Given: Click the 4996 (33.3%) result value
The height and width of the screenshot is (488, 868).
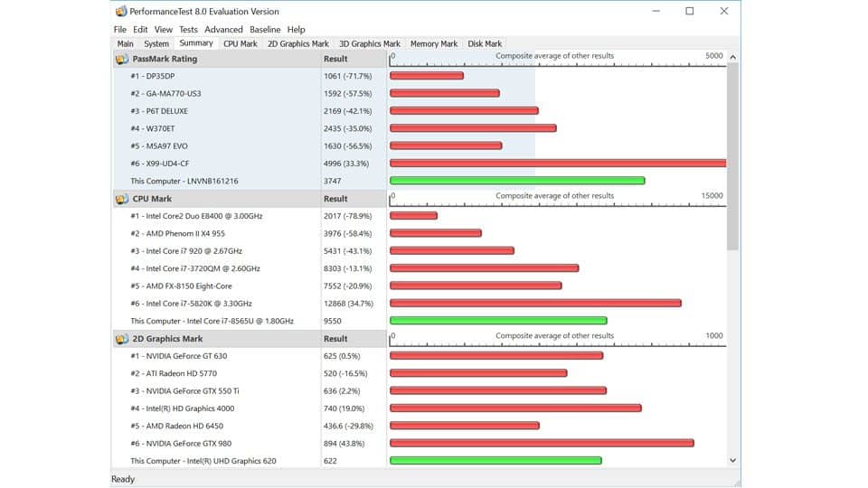Looking at the screenshot, I should [346, 164].
